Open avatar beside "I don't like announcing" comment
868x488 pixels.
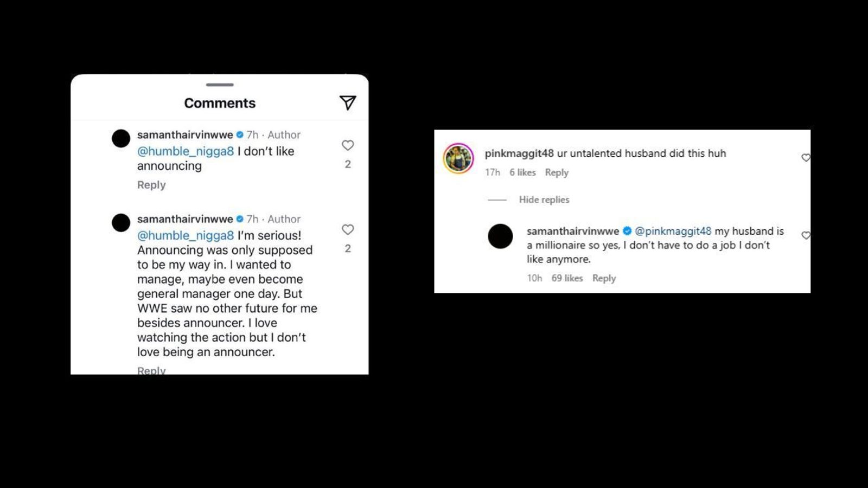[121, 138]
